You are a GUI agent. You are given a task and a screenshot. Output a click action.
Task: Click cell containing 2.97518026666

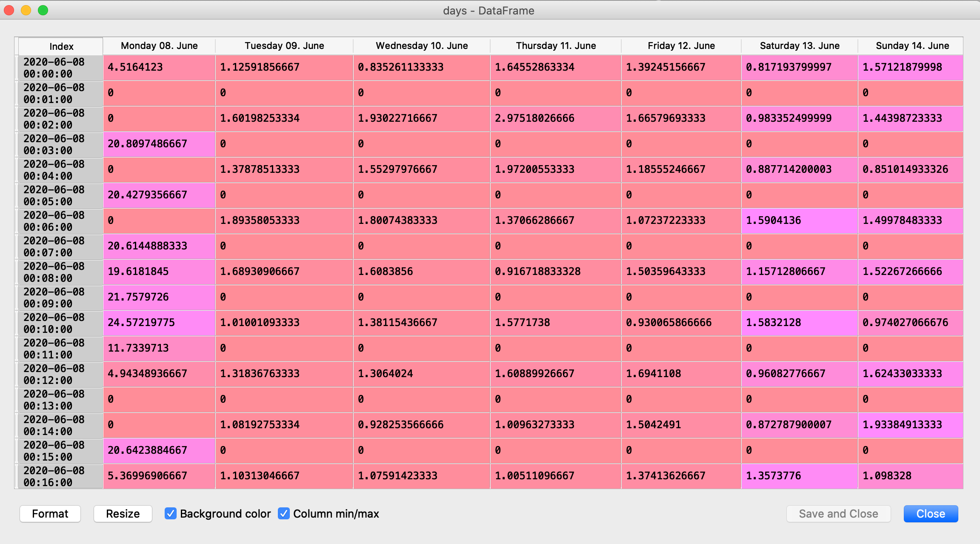pos(555,118)
